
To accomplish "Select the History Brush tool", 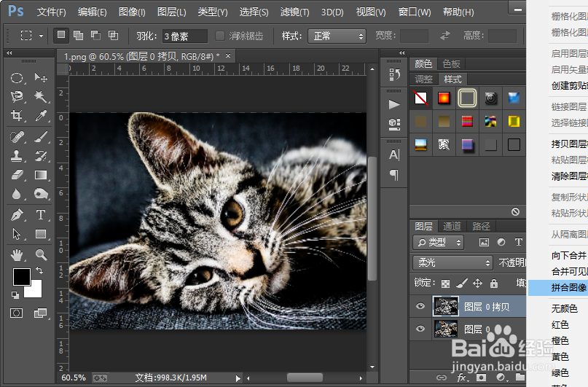I will [41, 156].
